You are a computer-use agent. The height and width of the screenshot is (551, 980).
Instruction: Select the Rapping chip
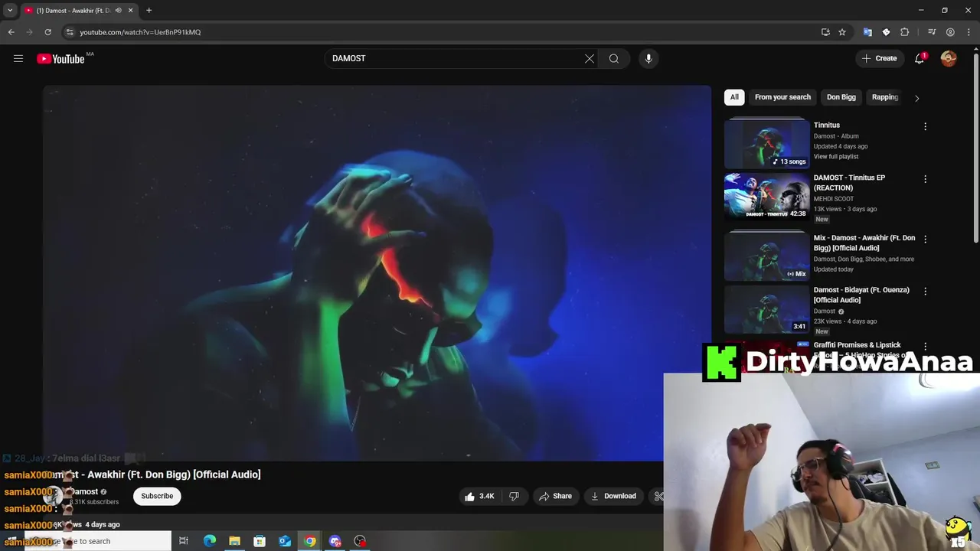(885, 97)
